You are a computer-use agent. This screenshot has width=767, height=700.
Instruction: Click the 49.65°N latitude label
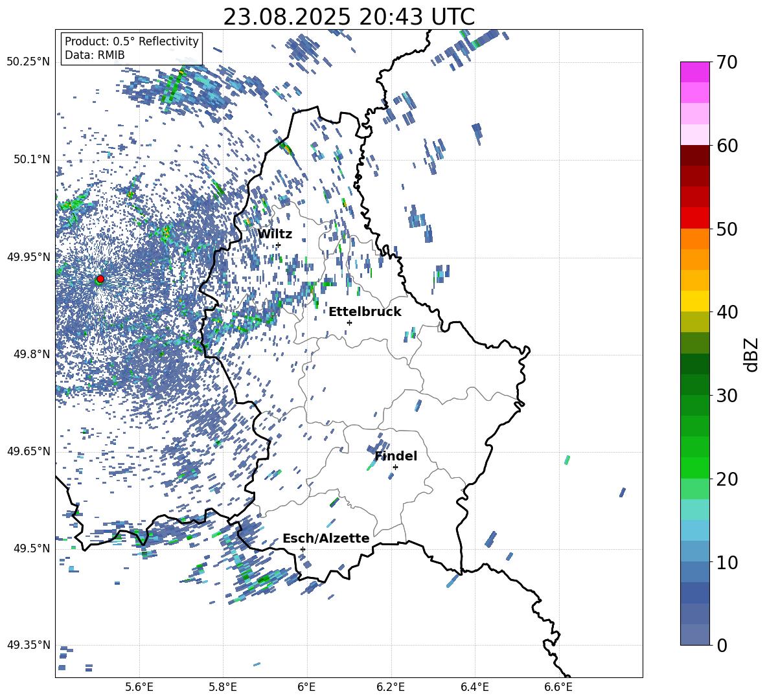[x=29, y=451]
